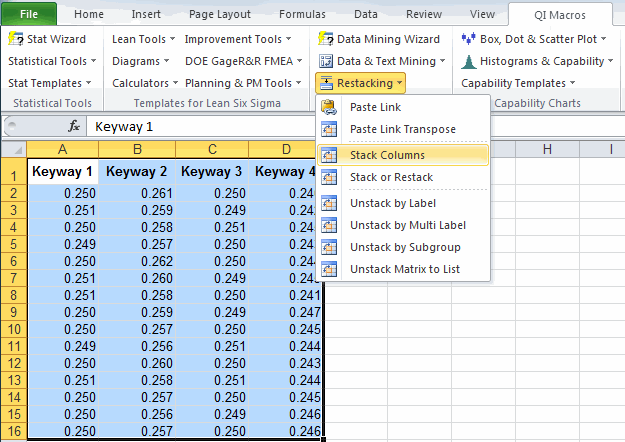This screenshot has height=442, width=625.
Task: Click the Stack Columns icon
Action: pos(329,155)
